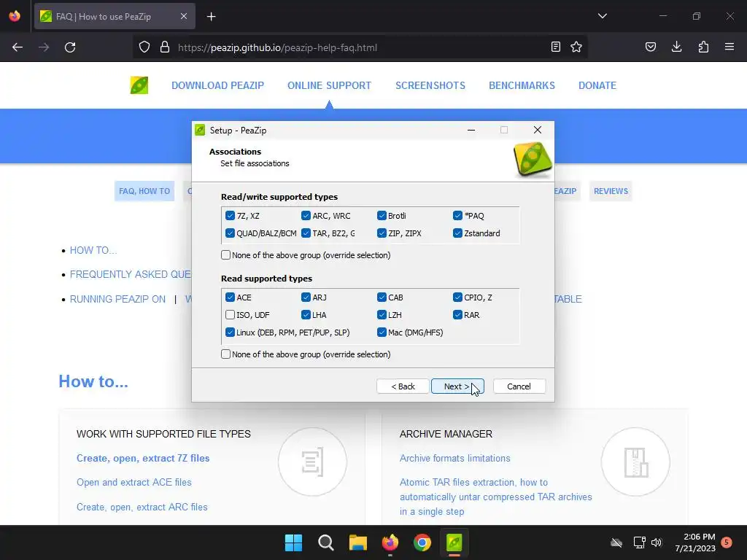
Task: Click PeaZip logo on website header
Action: tap(139, 85)
